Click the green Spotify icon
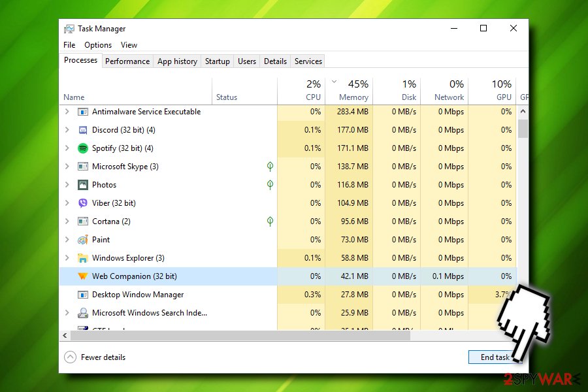Screen dimensions: 588x392 82,148
